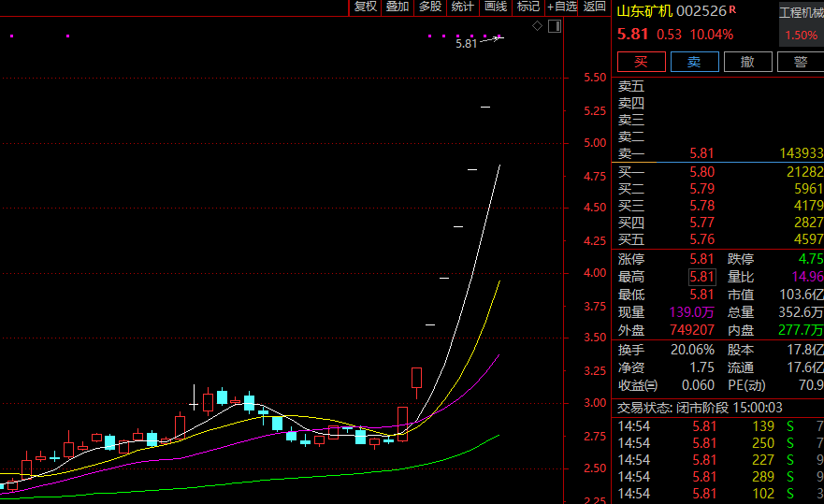Click the red 买 buy button
The image size is (824, 504).
tap(641, 62)
